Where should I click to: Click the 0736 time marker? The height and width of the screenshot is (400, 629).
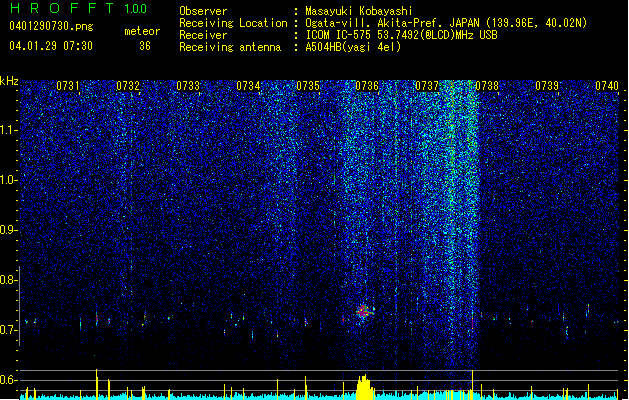tap(367, 86)
